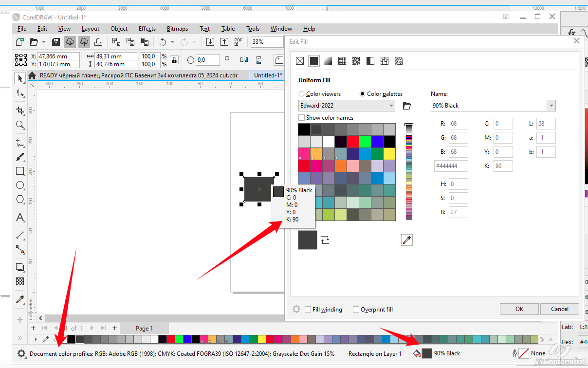Open the Open-file dropdown arrow in toolbar

(x=44, y=42)
